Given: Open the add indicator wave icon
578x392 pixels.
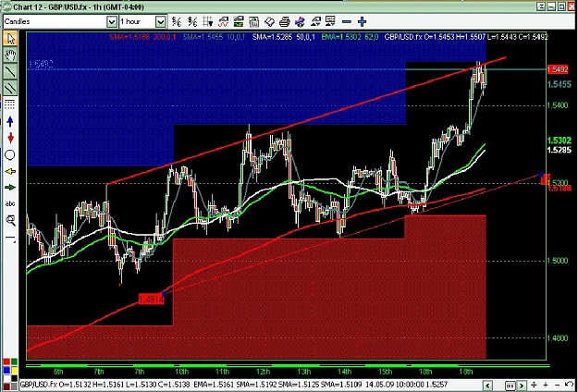Looking at the screenshot, I should point(224,22).
